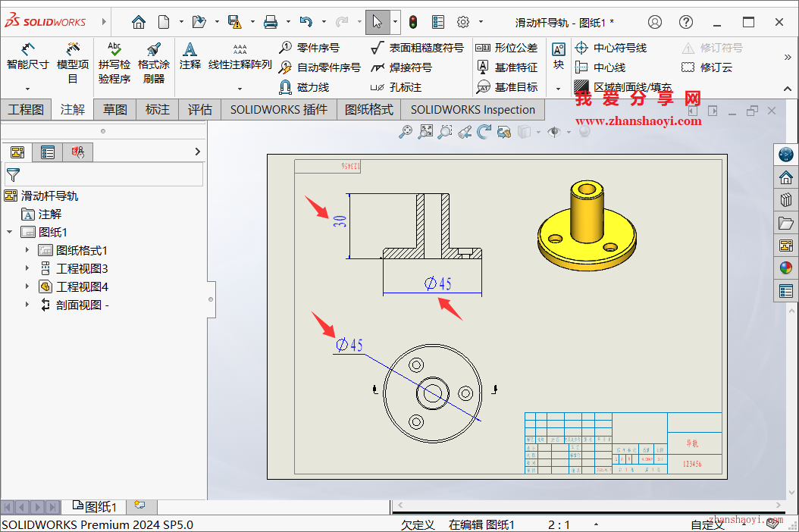The height and width of the screenshot is (532, 799).
Task: Click the Home icon in the top toolbar
Action: (x=138, y=22)
